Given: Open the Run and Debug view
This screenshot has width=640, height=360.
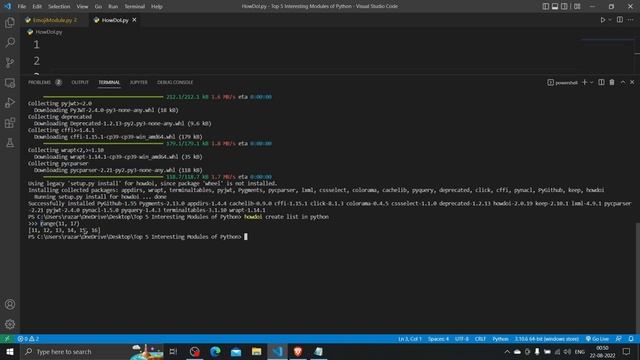Looking at the screenshot, I should 10,103.
